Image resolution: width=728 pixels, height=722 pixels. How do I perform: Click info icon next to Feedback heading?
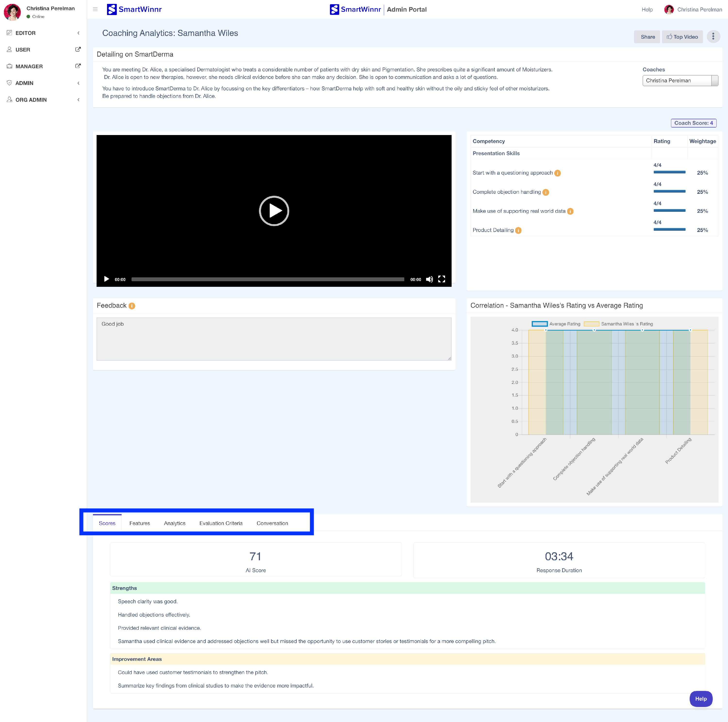pos(132,306)
